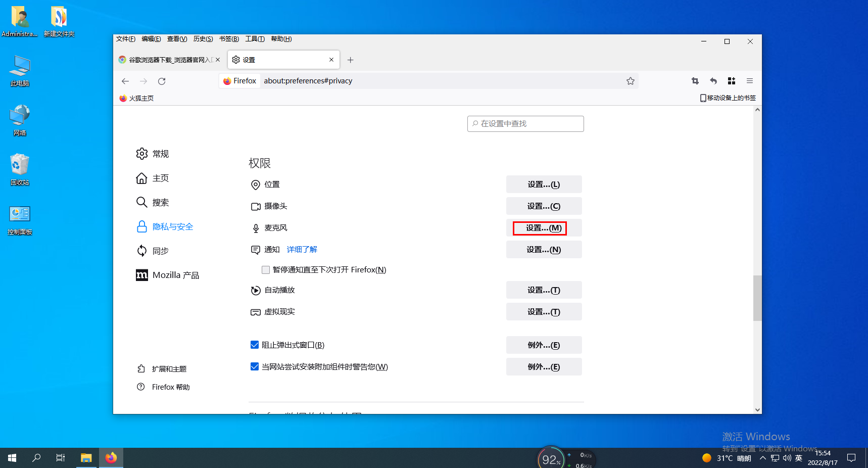868x468 pixels.
Task: Open the extensions grid icon in the toolbar
Action: click(731, 81)
